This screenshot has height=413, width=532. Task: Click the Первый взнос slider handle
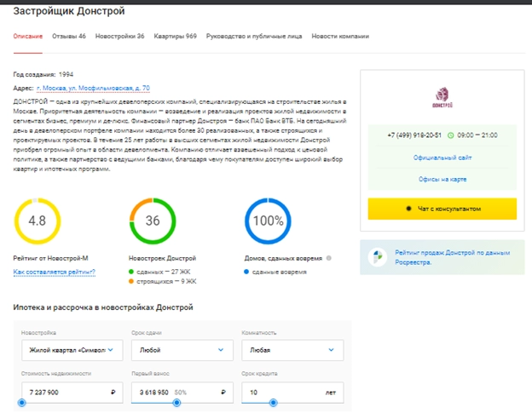(x=176, y=403)
